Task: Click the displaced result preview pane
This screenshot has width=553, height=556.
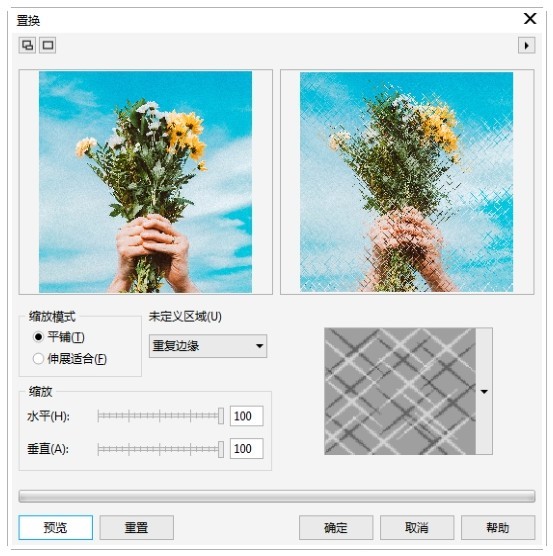Action: point(407,182)
